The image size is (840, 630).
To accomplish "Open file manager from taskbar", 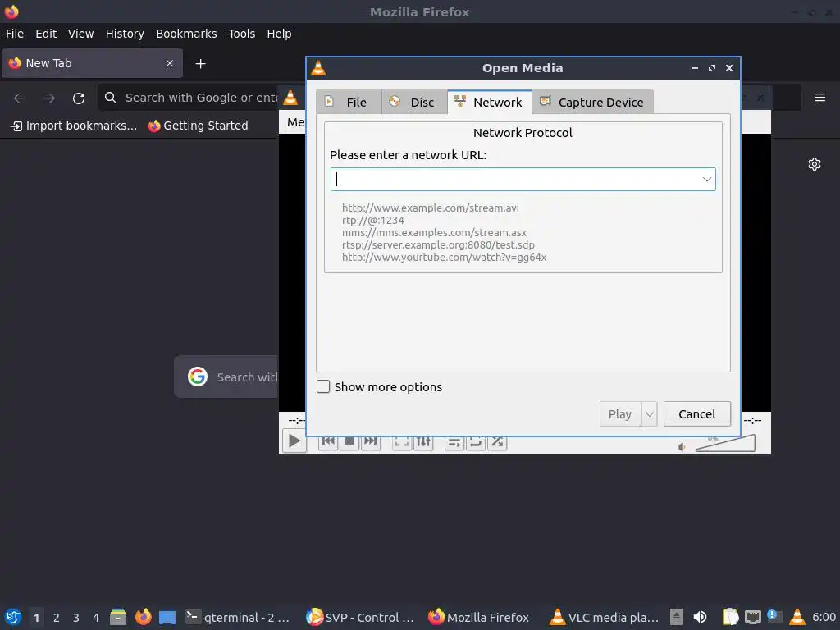I will pyautogui.click(x=118, y=617).
